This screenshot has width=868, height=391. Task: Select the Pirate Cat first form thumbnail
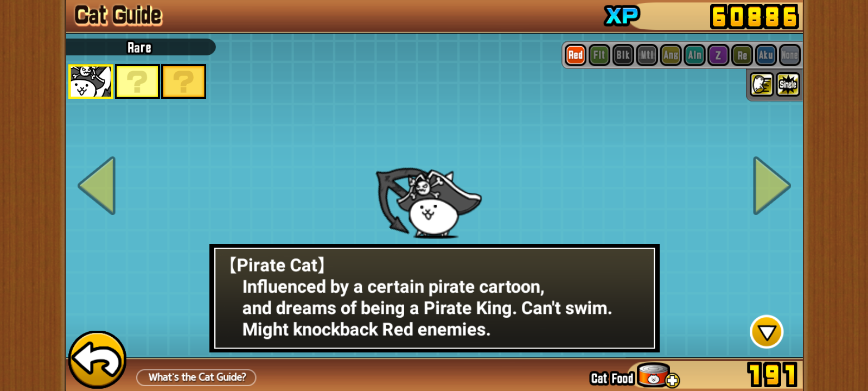point(91,81)
